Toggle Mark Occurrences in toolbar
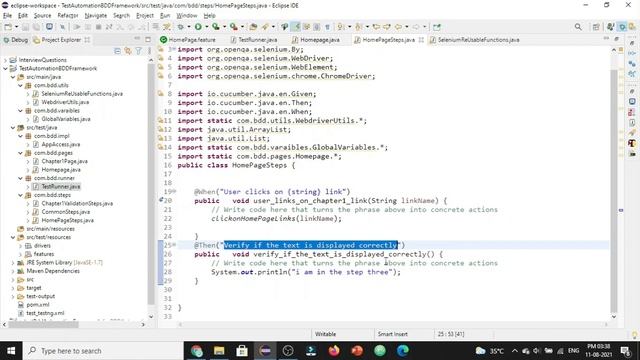Viewport: 640px width, 360px height. coord(296,27)
